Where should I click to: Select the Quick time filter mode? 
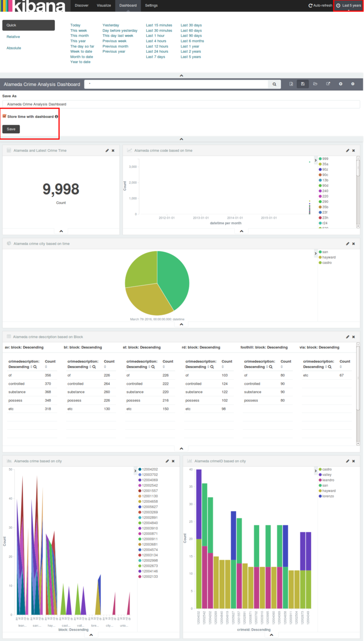pyautogui.click(x=28, y=25)
